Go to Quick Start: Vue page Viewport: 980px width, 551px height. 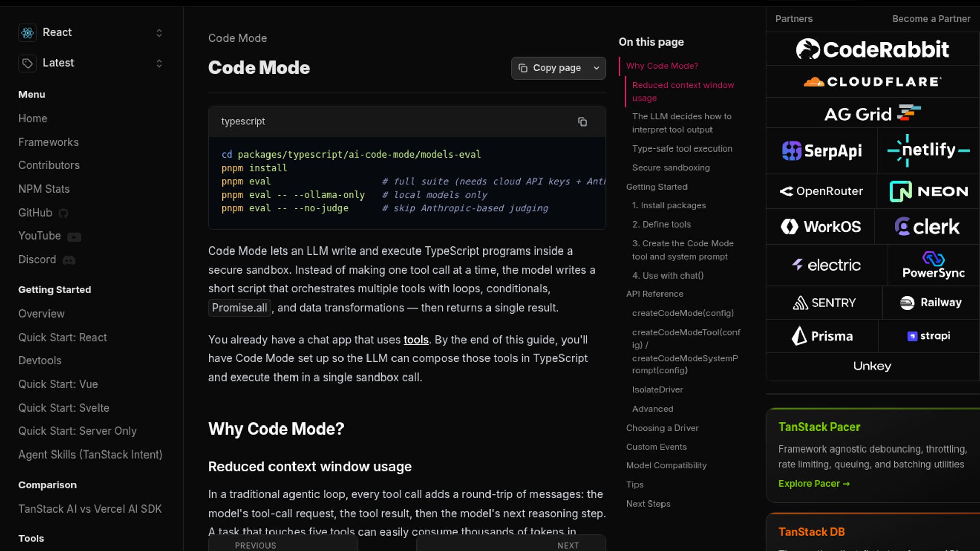tap(58, 384)
